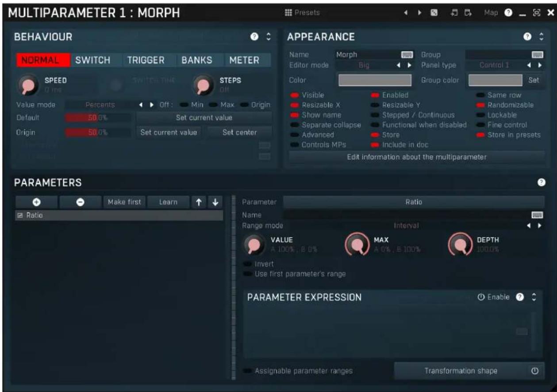Open keyboard editor icon for Name field in Appearance
Image resolution: width=557 pixels, height=392 pixels.
pos(407,55)
